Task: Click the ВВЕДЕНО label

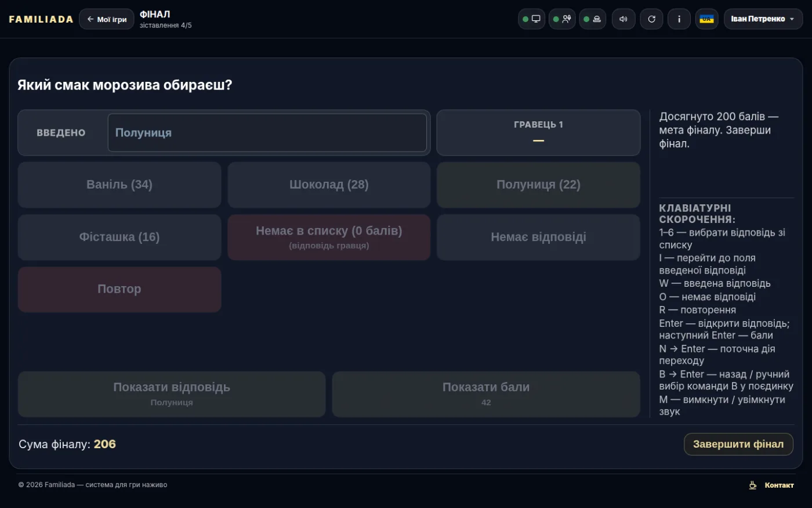Action: click(x=61, y=133)
